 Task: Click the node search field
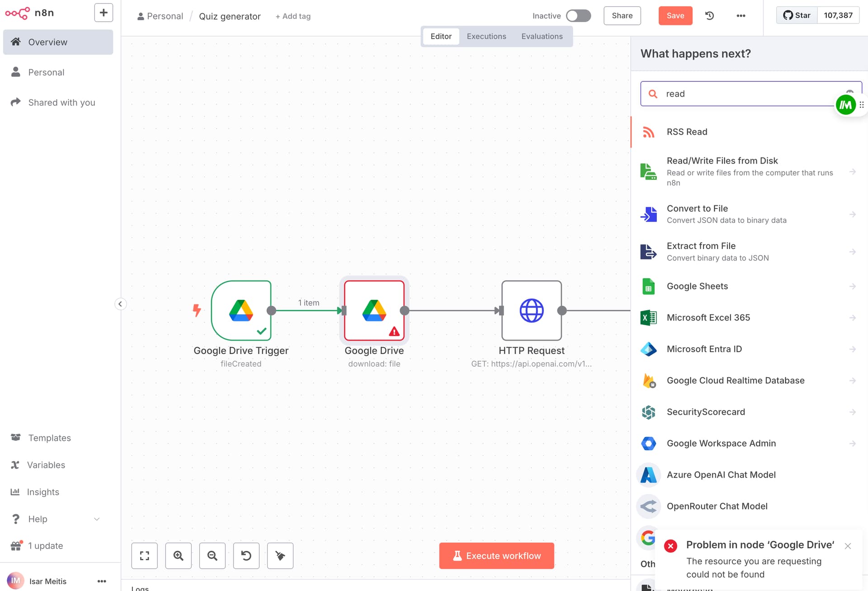pos(751,94)
